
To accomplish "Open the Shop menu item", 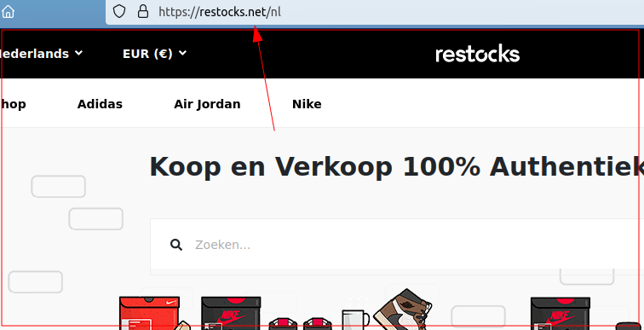I will pyautogui.click(x=13, y=104).
